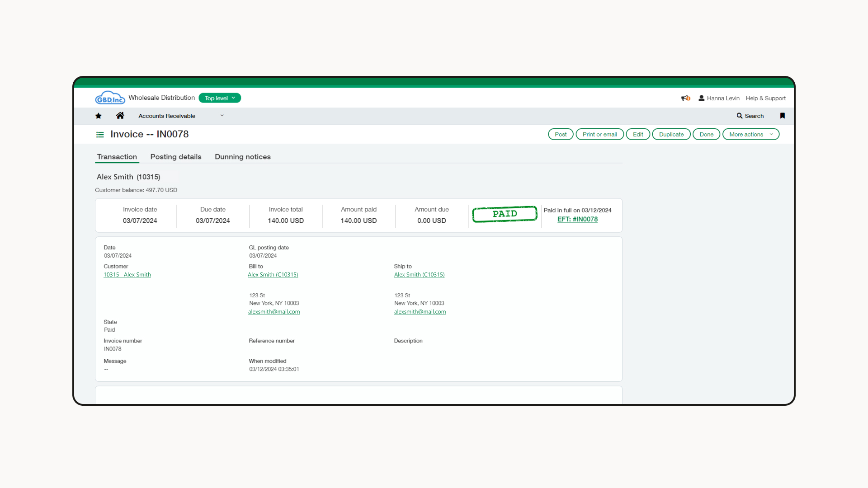Select the Transaction tab
Viewport: 868px width, 488px height.
117,157
